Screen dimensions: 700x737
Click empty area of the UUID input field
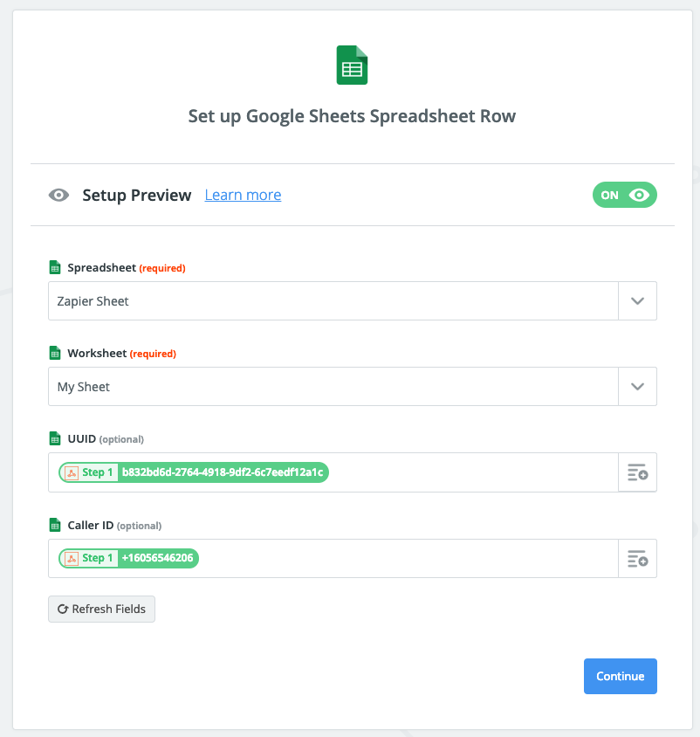(x=471, y=472)
